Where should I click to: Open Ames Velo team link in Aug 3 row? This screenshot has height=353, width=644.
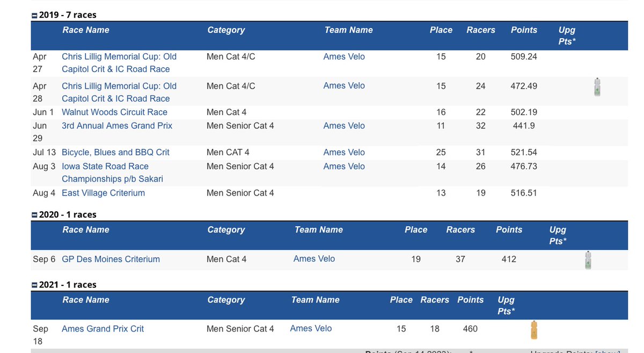point(344,167)
